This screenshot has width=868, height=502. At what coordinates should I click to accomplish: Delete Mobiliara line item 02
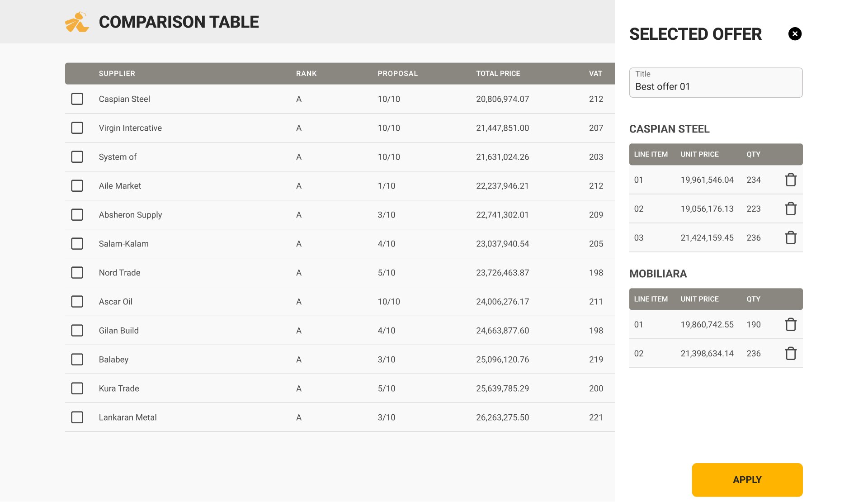pos(791,353)
